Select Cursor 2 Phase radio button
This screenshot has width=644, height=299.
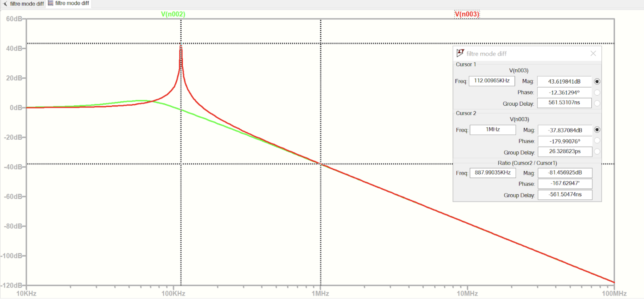(597, 141)
